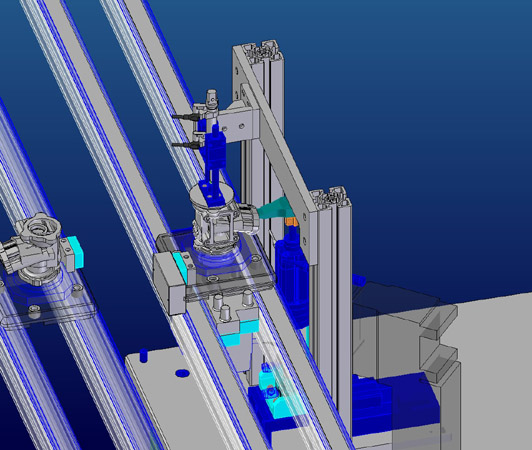Select the transparent gray cover box at right

(x=405, y=367)
